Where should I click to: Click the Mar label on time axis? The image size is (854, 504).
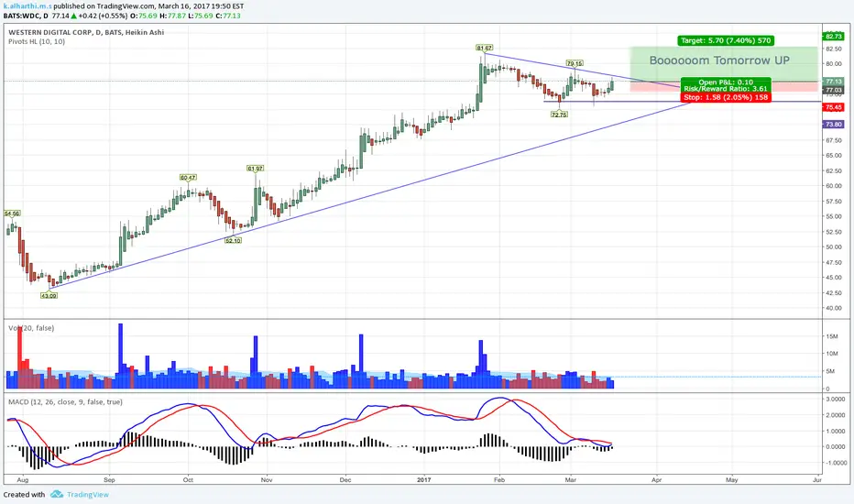[570, 480]
